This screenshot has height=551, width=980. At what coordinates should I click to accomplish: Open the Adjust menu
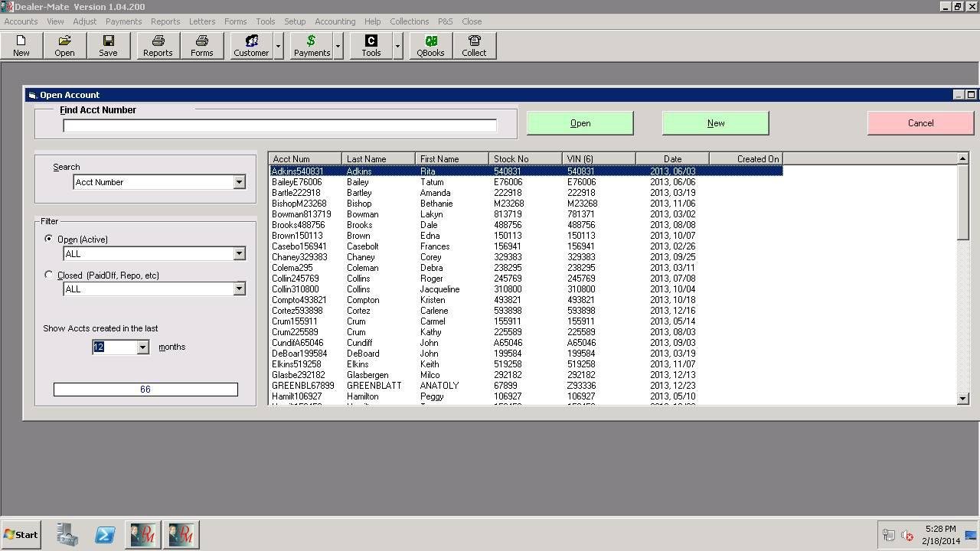(x=84, y=21)
